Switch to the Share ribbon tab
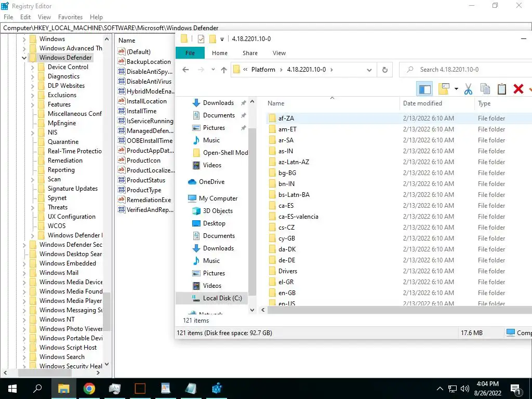 (250, 53)
